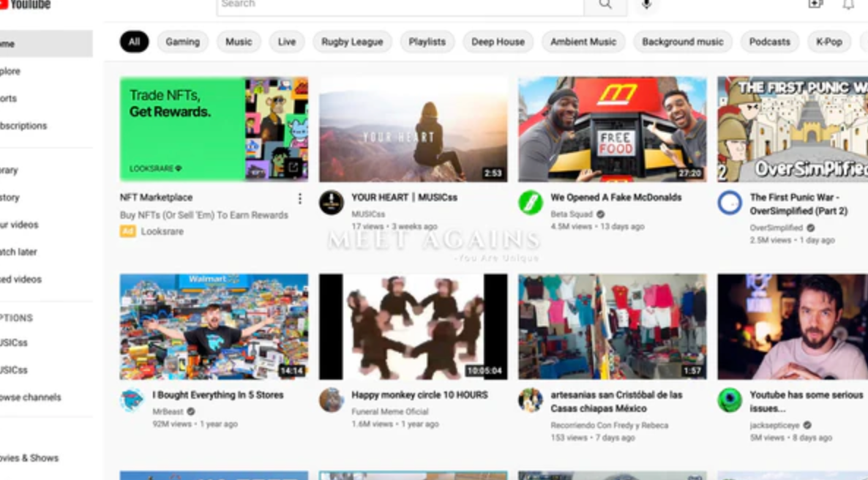Viewport: 868px width, 480px height.
Task: Select the Ambient Music filter chip
Action: tap(583, 42)
